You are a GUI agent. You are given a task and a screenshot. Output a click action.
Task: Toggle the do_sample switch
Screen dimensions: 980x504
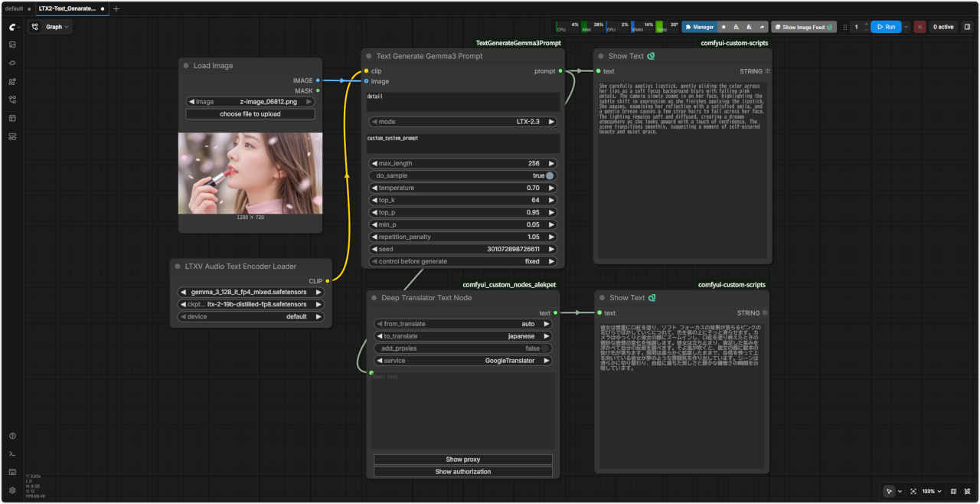(549, 175)
